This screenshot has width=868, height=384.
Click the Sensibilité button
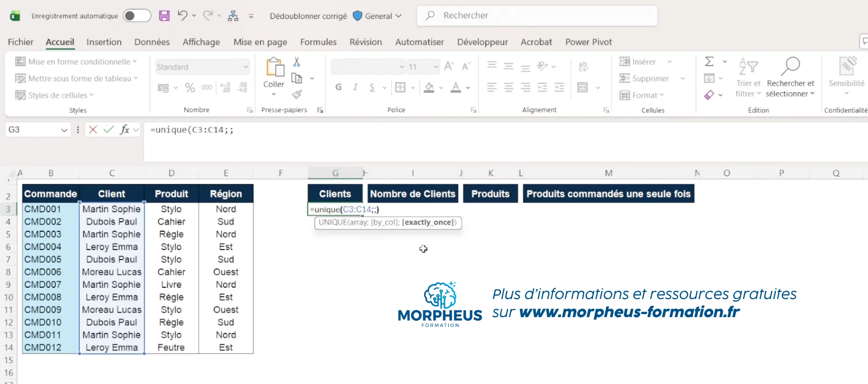click(x=847, y=76)
